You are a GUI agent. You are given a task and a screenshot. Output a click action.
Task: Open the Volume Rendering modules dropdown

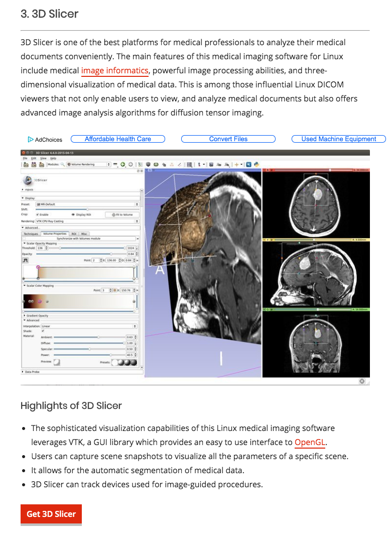coord(88,164)
